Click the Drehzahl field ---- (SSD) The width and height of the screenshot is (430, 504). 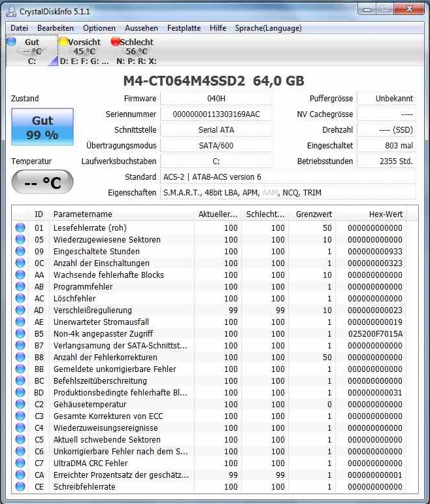[x=387, y=130]
